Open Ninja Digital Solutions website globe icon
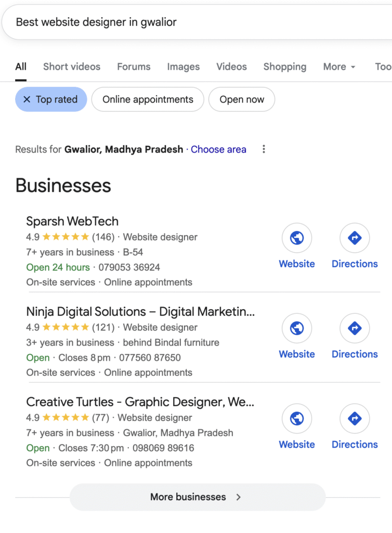The height and width of the screenshot is (533, 392). point(297,328)
